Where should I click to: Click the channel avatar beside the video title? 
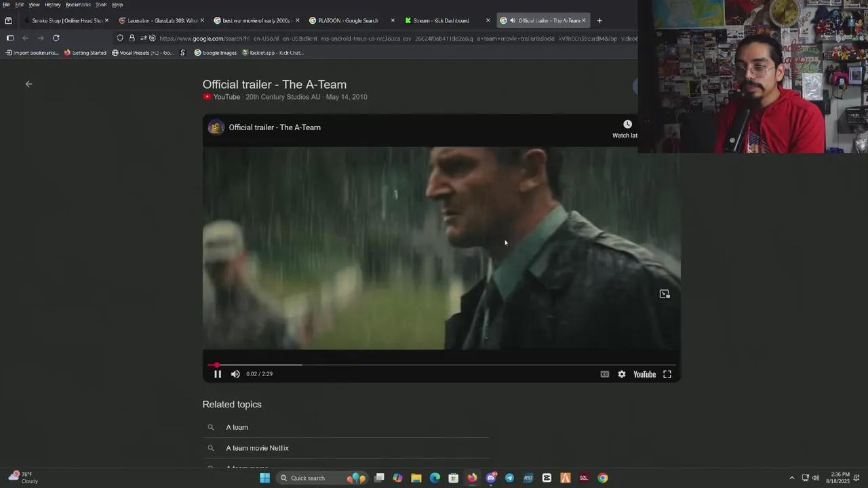(216, 127)
